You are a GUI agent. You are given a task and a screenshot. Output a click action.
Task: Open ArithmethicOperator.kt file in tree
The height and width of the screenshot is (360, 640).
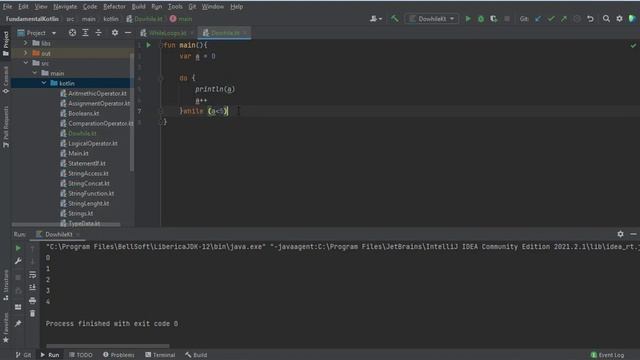[93, 93]
